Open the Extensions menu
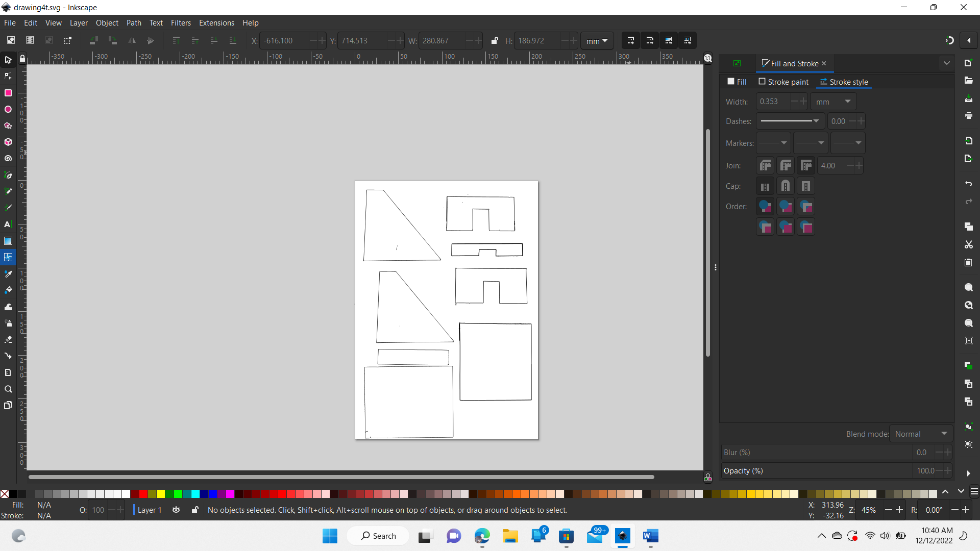Image resolution: width=980 pixels, height=551 pixels. (x=216, y=23)
